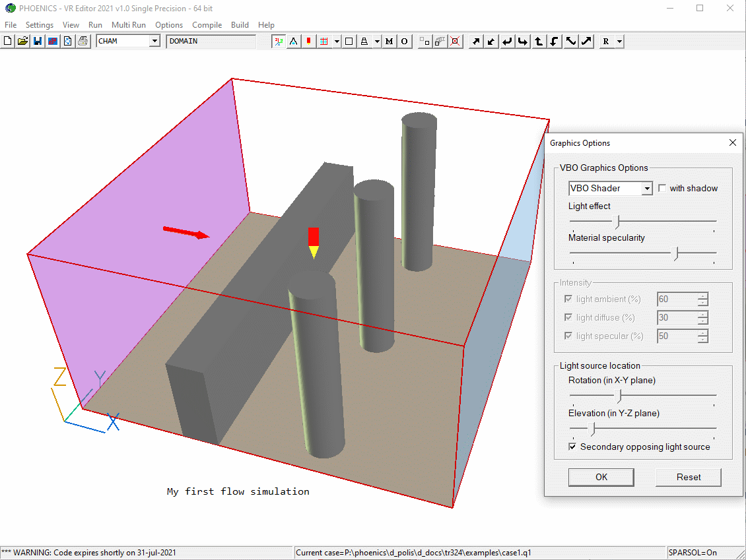Click the Reset button
The image size is (746, 560).
point(688,477)
